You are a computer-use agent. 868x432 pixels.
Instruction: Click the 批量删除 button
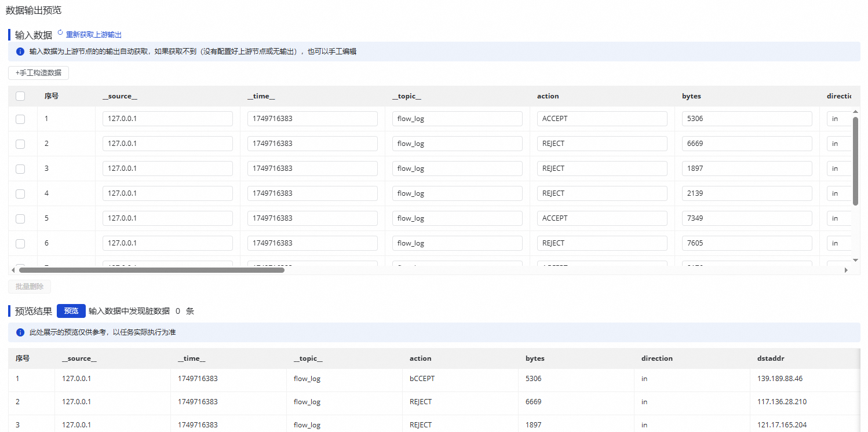(29, 286)
